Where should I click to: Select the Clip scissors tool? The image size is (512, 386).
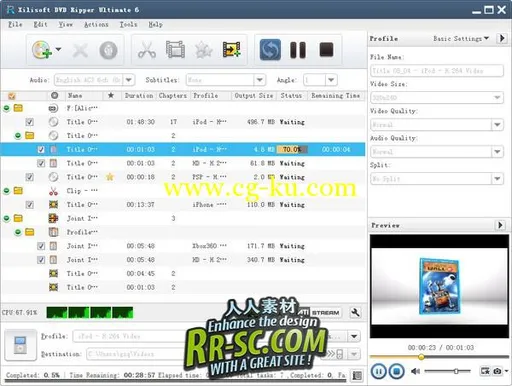(x=147, y=50)
